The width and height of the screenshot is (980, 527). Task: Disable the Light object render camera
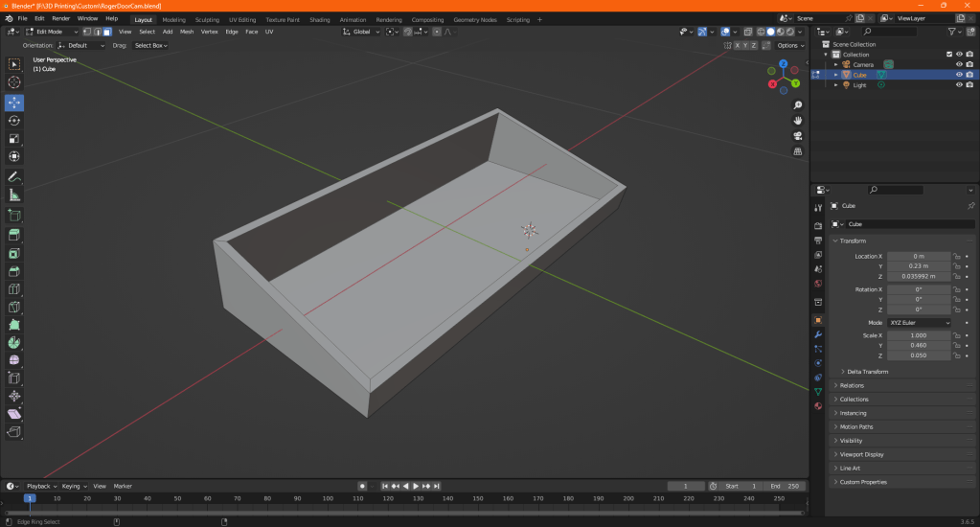[x=969, y=85]
